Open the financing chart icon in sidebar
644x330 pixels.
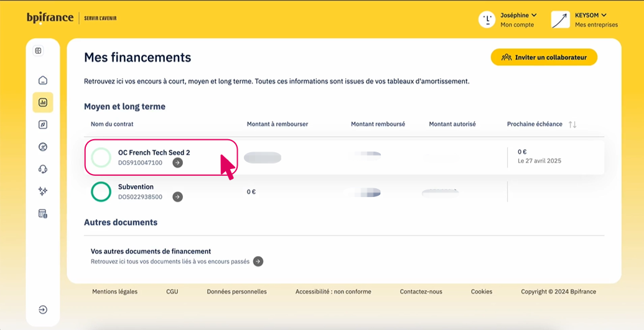pos(43,103)
